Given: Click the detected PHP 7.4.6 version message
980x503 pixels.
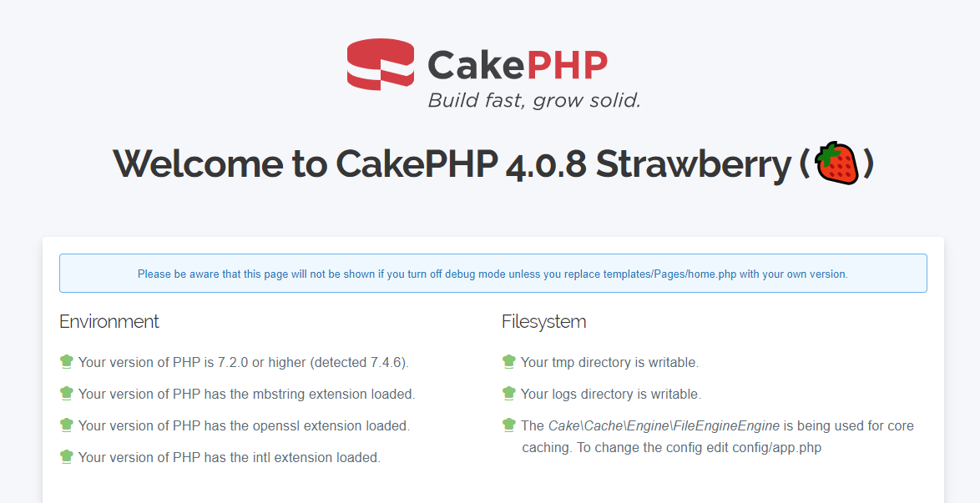Looking at the screenshot, I should [x=244, y=363].
